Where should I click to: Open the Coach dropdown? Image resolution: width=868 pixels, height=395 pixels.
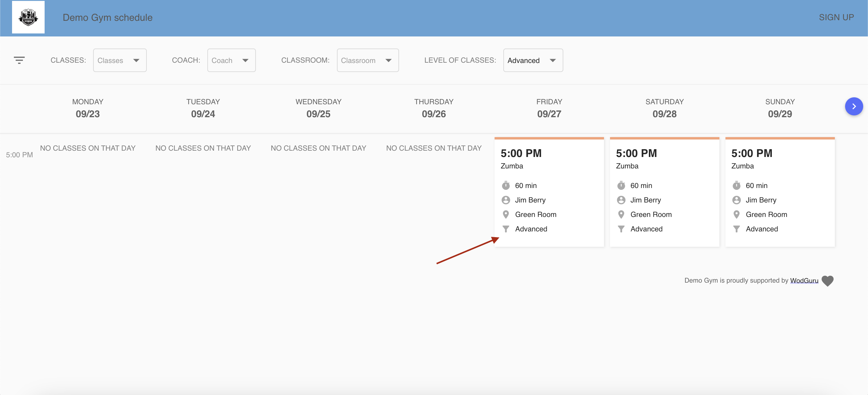231,60
